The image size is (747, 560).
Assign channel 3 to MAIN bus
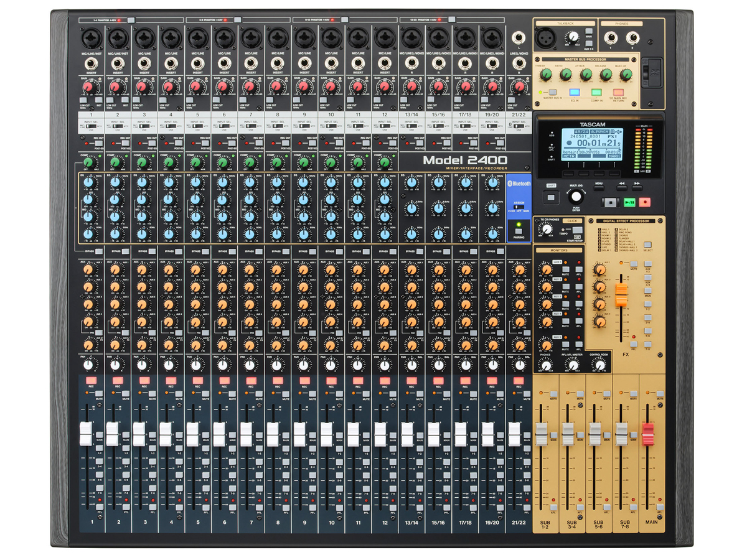(153, 435)
